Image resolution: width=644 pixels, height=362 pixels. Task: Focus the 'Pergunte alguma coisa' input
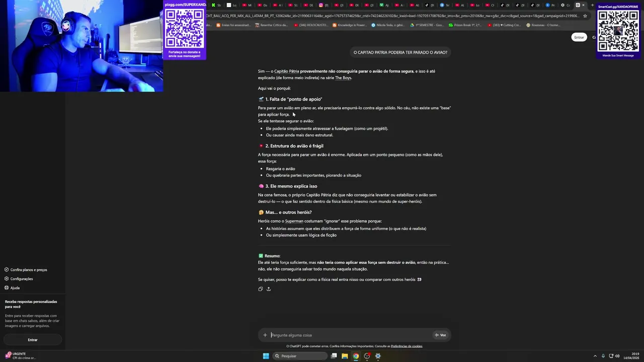351,335
